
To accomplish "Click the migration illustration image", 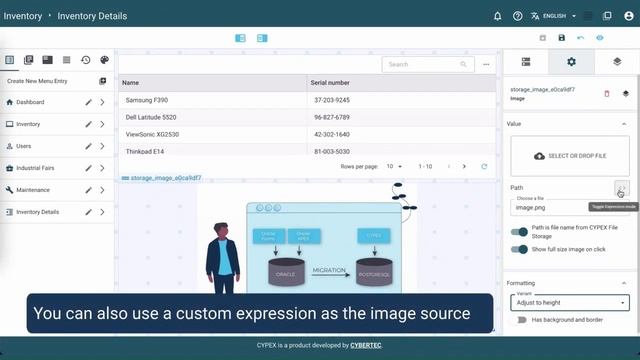I will point(307,238).
